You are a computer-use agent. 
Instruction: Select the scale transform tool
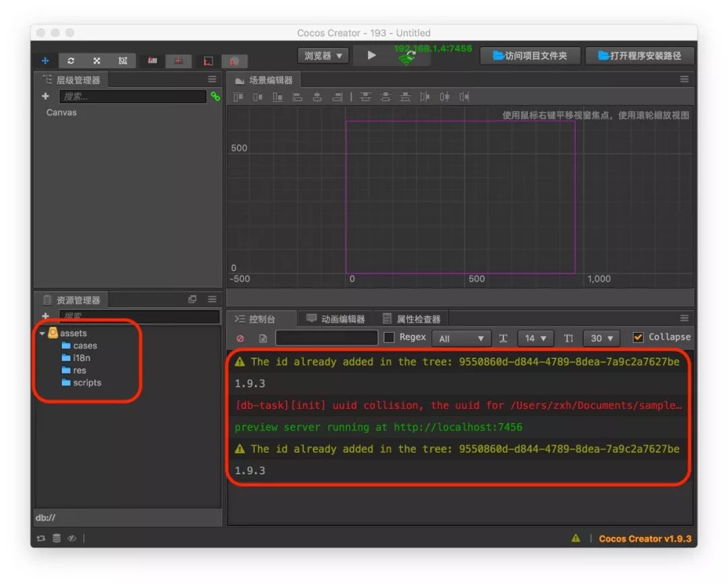coord(96,61)
